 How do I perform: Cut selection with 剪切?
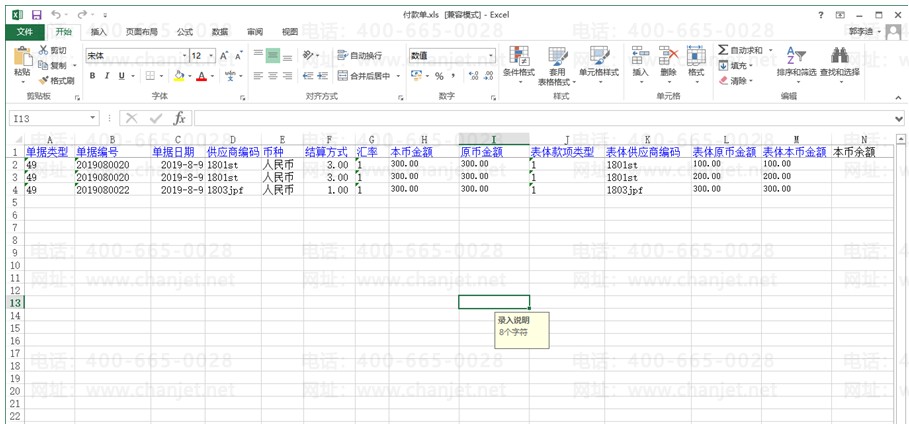click(x=53, y=50)
